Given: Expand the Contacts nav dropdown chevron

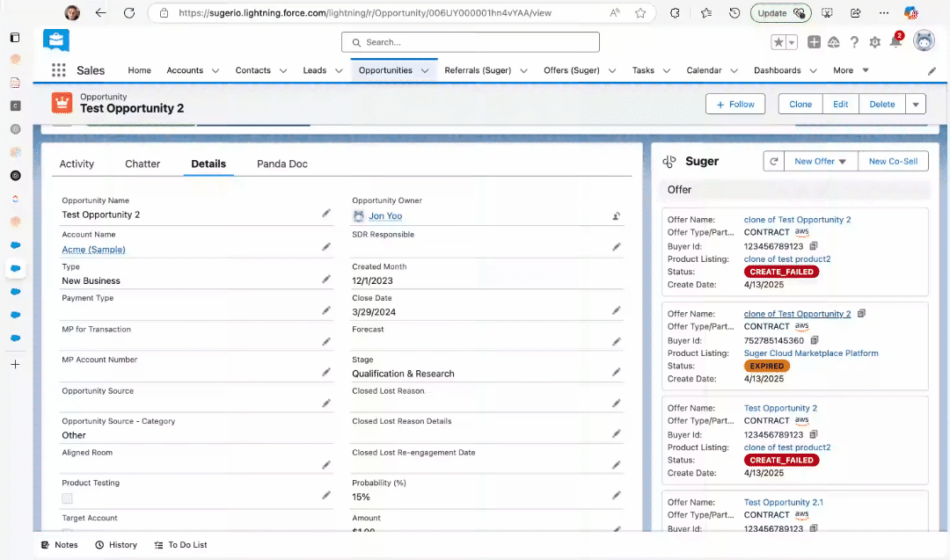Looking at the screenshot, I should tap(283, 71).
